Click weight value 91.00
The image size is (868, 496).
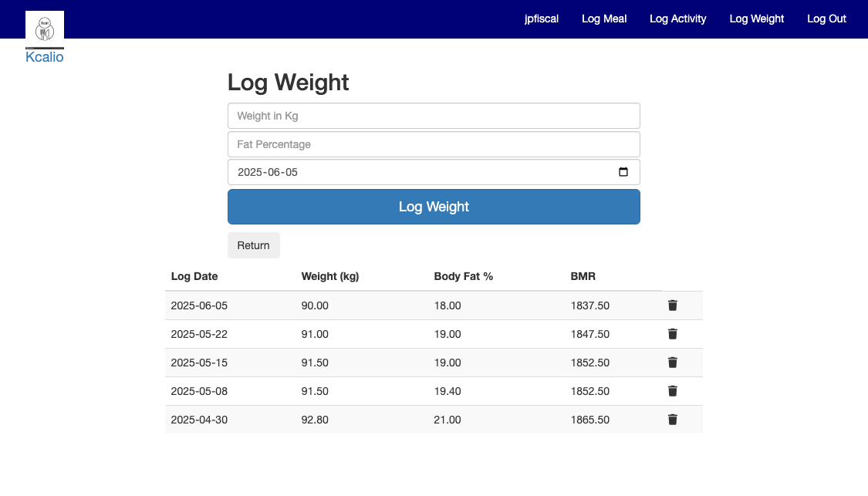click(x=315, y=334)
